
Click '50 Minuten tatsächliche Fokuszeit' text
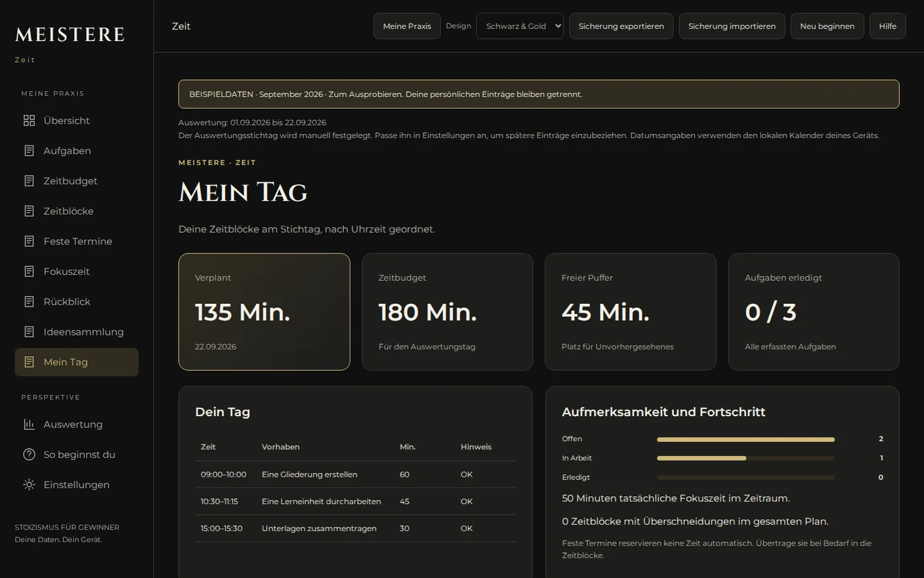676,498
